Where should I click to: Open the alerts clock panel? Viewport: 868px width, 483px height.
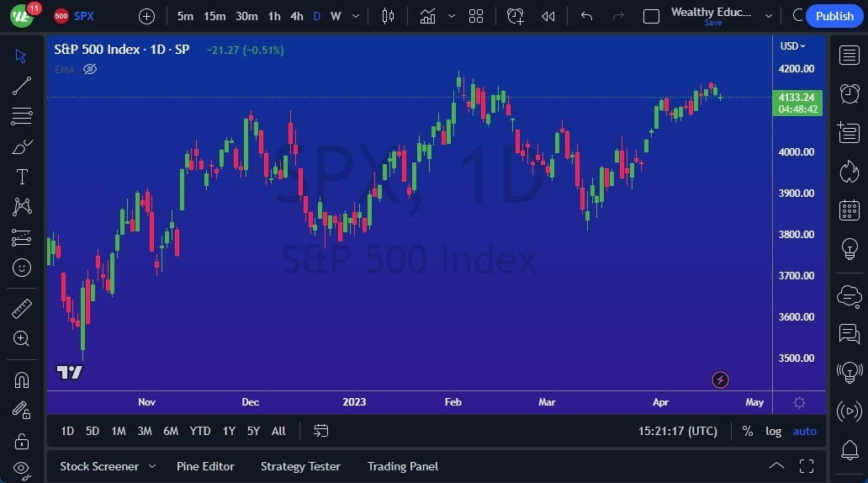849,93
